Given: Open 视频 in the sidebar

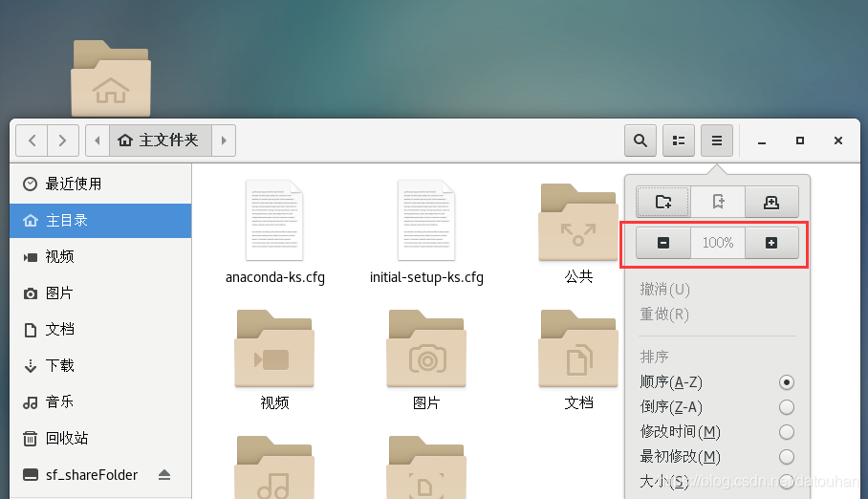Looking at the screenshot, I should click(x=100, y=257).
